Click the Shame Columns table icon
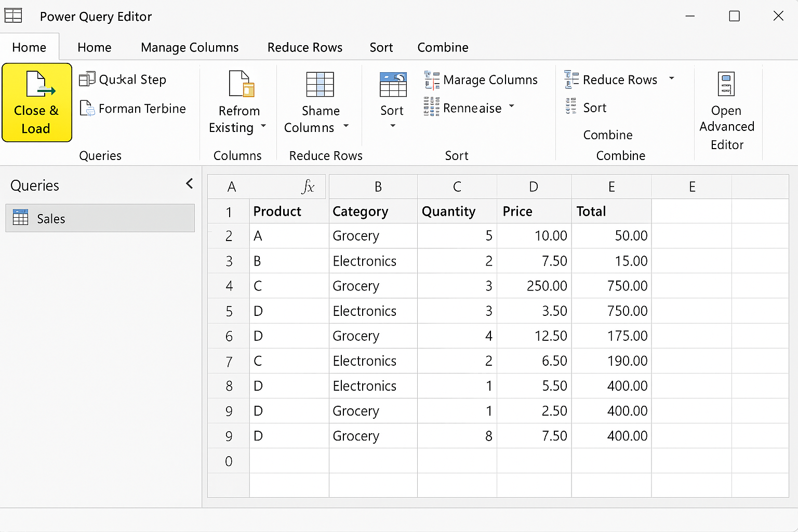The image size is (798, 532). [x=320, y=84]
